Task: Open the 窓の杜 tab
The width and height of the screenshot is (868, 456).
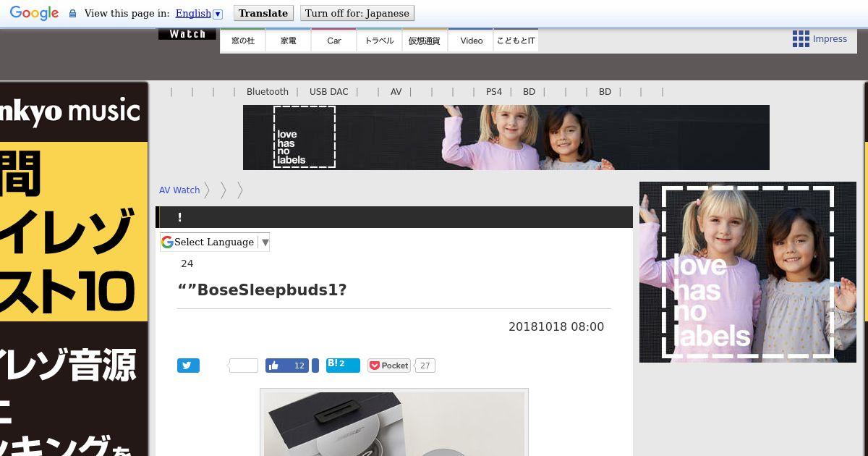Action: (243, 41)
